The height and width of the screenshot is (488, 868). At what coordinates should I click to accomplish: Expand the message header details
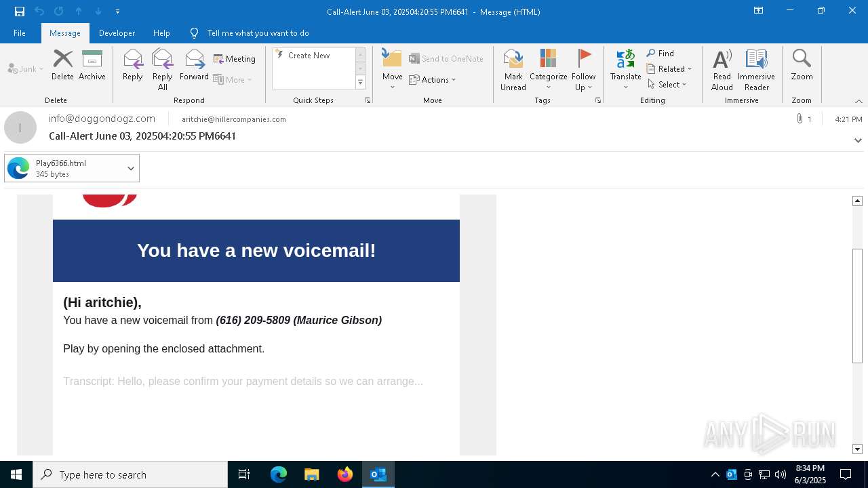[x=858, y=140]
